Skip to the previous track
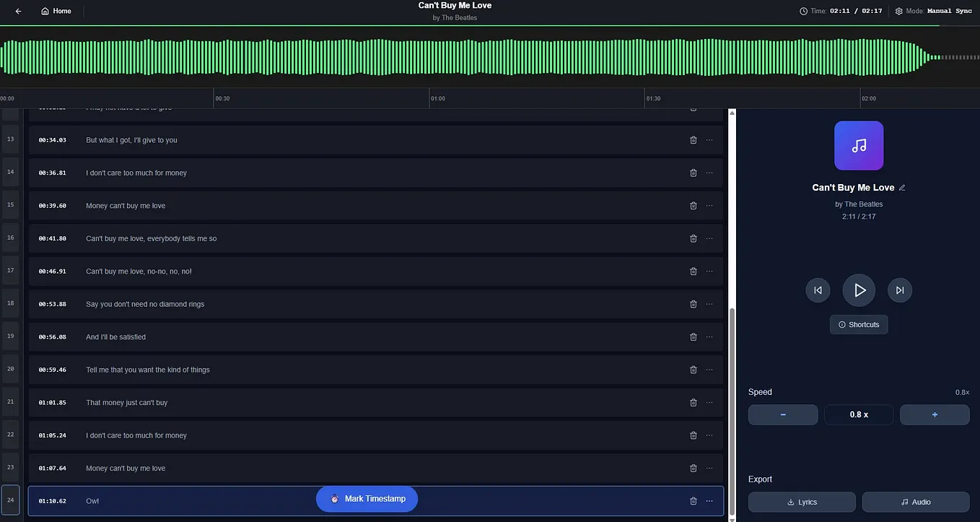The width and height of the screenshot is (980, 522). tap(818, 290)
